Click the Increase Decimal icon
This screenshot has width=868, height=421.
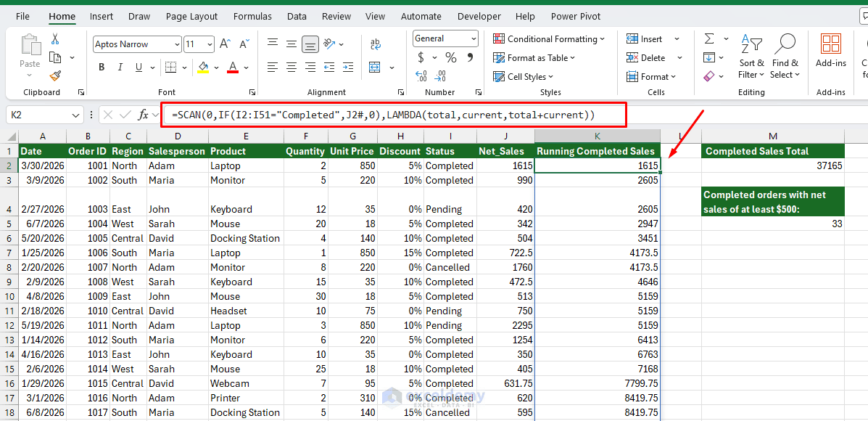(421, 76)
